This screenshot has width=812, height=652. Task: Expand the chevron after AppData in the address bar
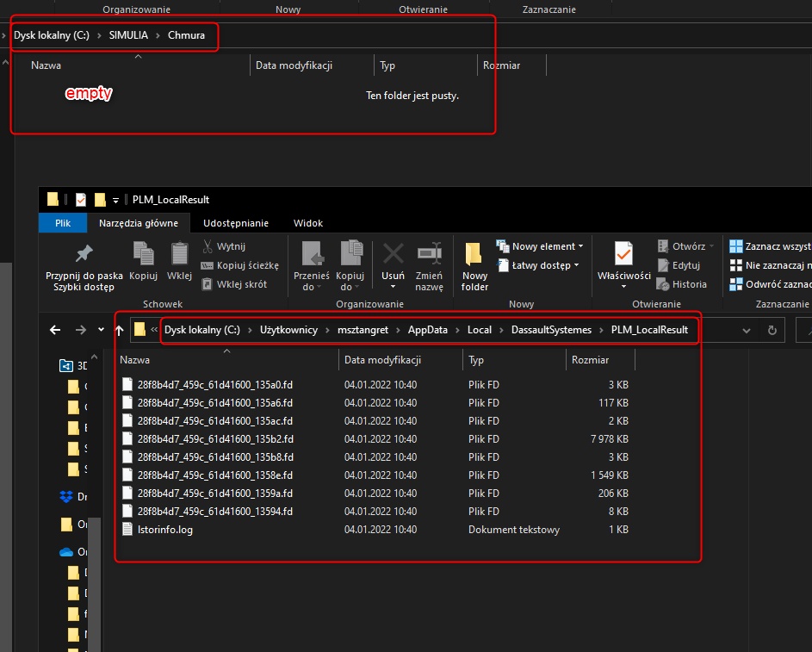(x=457, y=331)
